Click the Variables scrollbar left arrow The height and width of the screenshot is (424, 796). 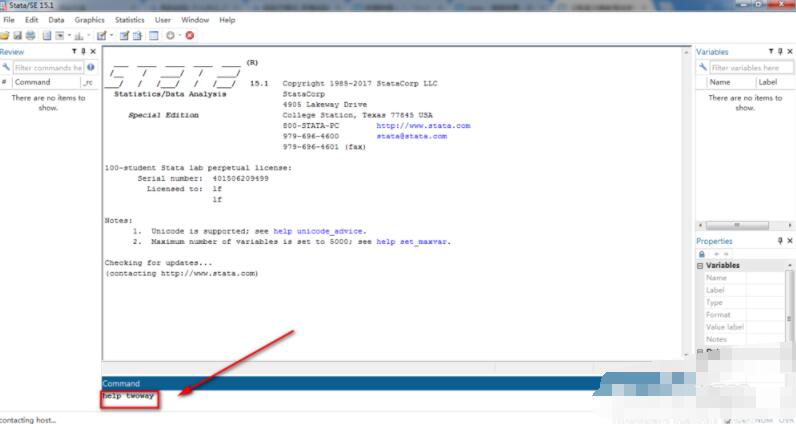[701, 225]
